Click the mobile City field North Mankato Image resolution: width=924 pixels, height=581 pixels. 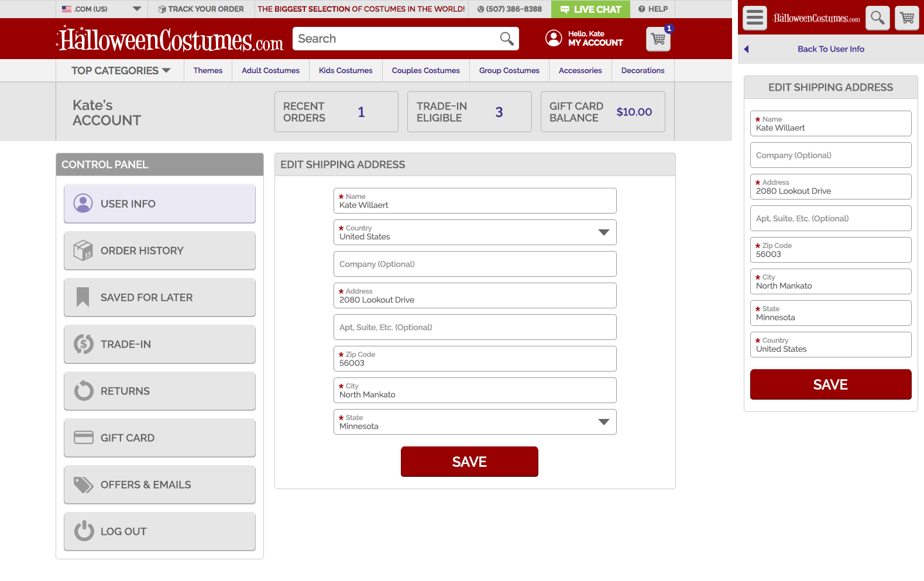pyautogui.click(x=830, y=281)
